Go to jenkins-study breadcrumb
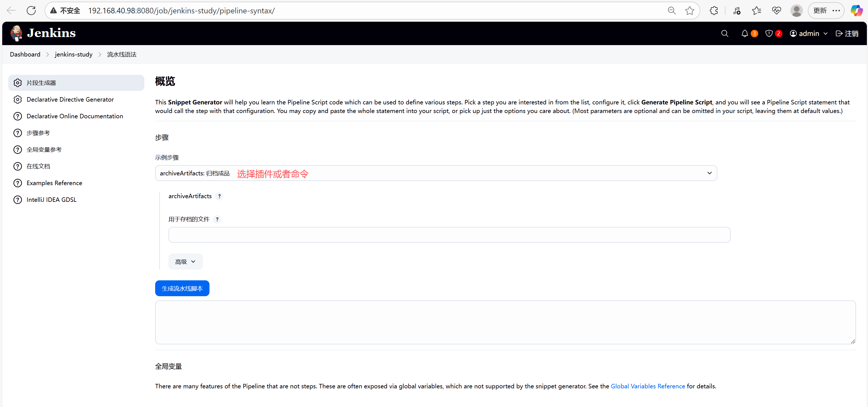The width and height of the screenshot is (868, 407). coord(74,54)
